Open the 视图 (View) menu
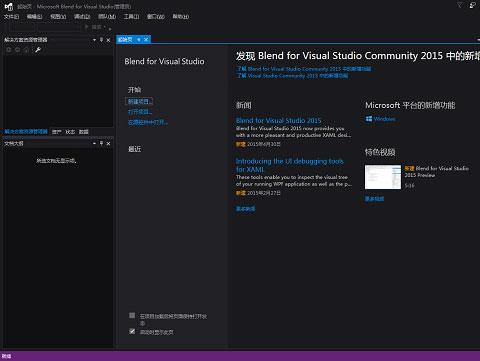 point(58,16)
